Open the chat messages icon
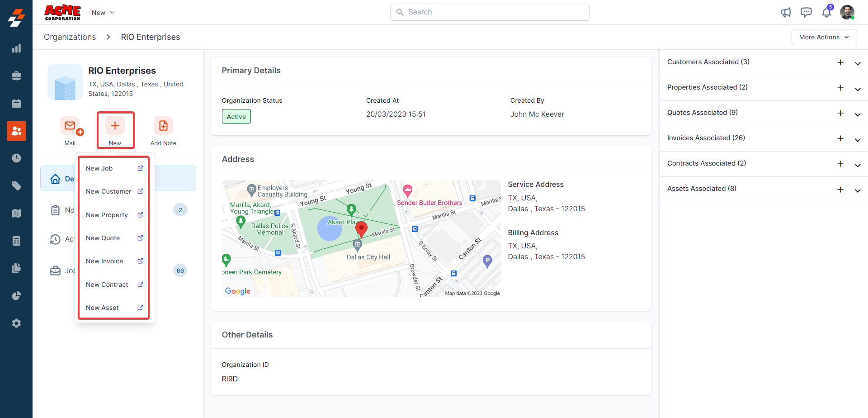 pyautogui.click(x=806, y=12)
